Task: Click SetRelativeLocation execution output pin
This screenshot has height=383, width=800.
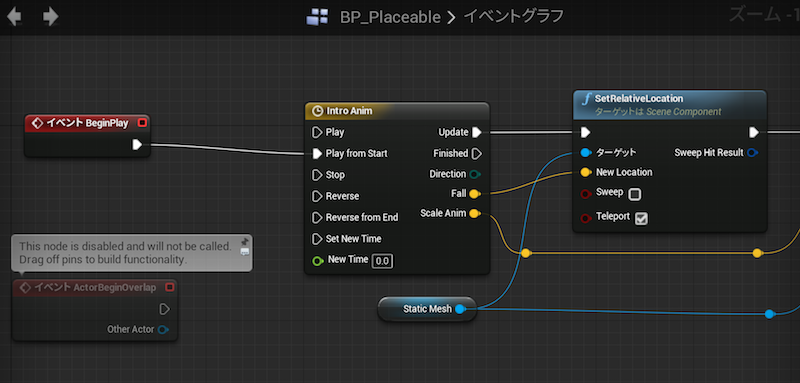Action: click(754, 133)
